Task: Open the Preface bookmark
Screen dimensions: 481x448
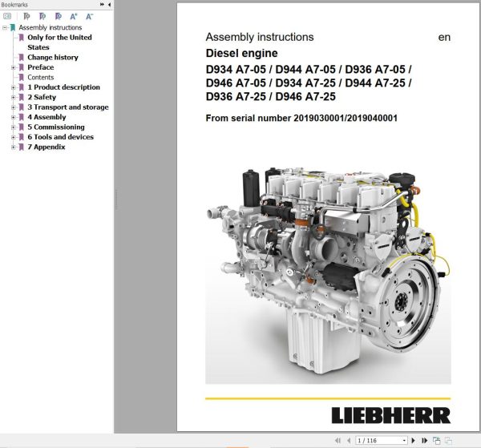Action: pos(41,67)
